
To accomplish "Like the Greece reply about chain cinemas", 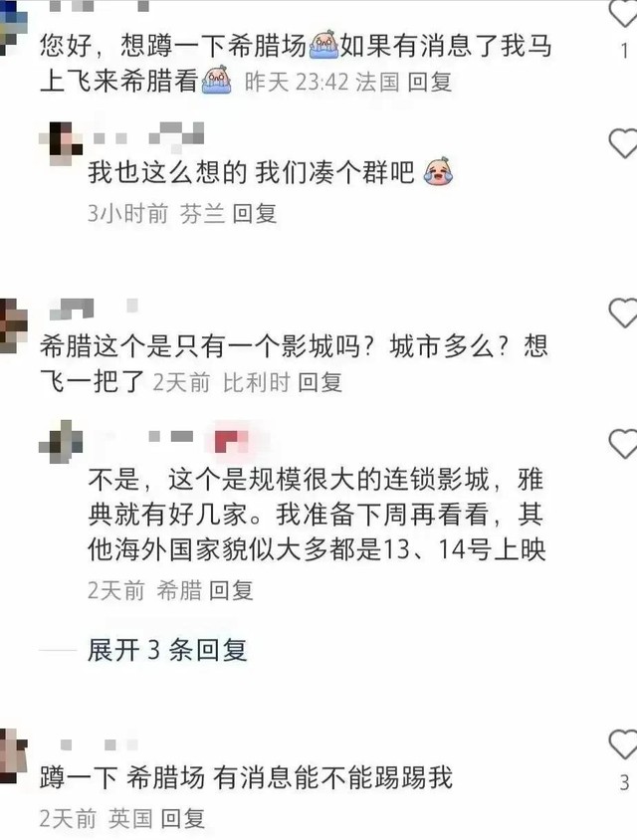I will [x=624, y=444].
